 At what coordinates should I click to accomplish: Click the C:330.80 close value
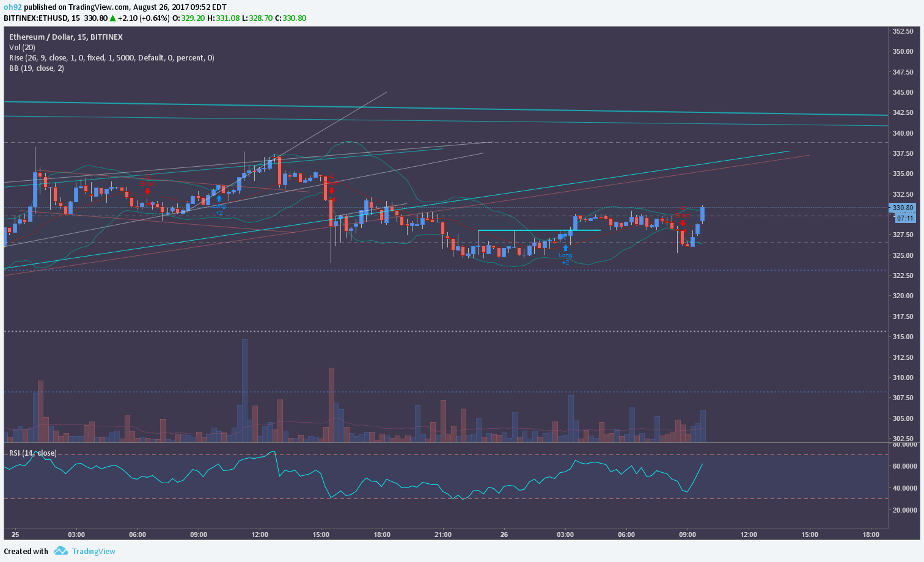tap(290, 18)
